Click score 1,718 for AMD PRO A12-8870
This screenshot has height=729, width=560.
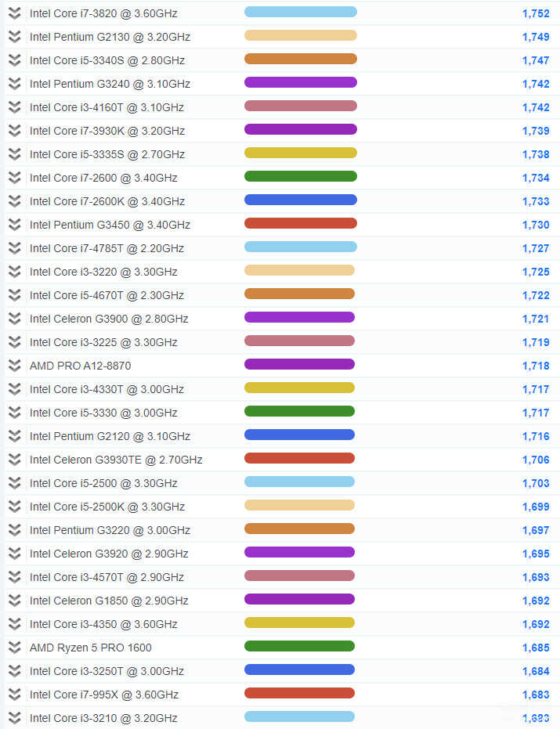tap(536, 366)
